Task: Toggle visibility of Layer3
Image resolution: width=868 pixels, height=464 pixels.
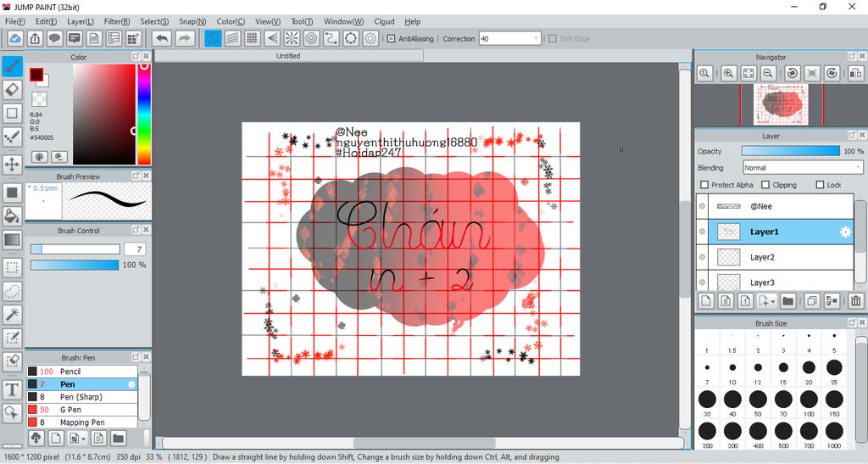Action: (703, 282)
